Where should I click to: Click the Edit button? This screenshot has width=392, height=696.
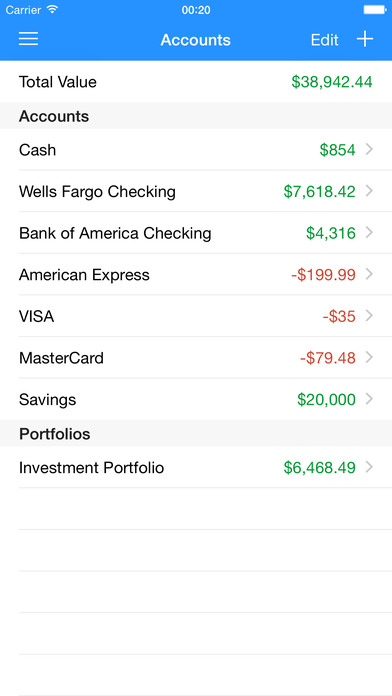[325, 40]
